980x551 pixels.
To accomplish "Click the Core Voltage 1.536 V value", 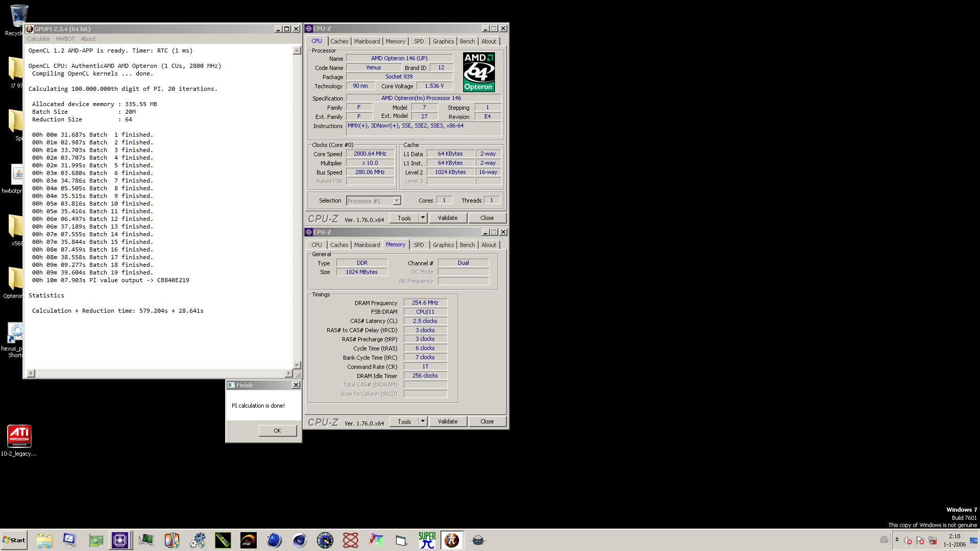I will (434, 86).
